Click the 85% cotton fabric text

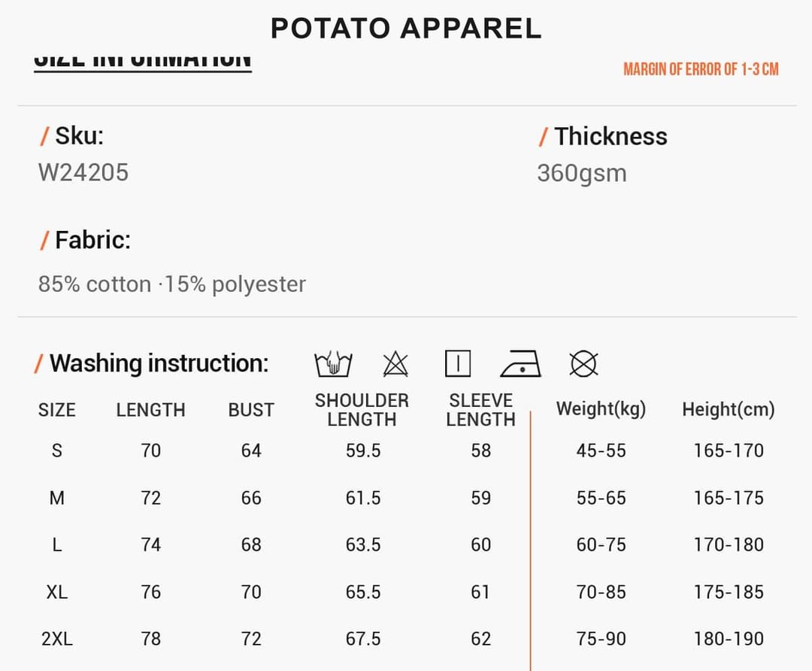(95, 284)
